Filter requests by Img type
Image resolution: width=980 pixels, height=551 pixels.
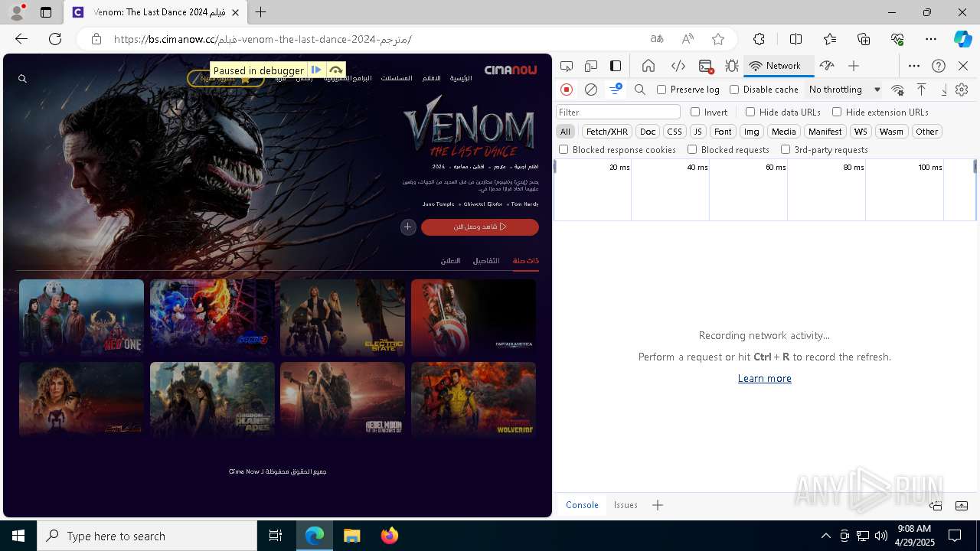click(x=752, y=132)
